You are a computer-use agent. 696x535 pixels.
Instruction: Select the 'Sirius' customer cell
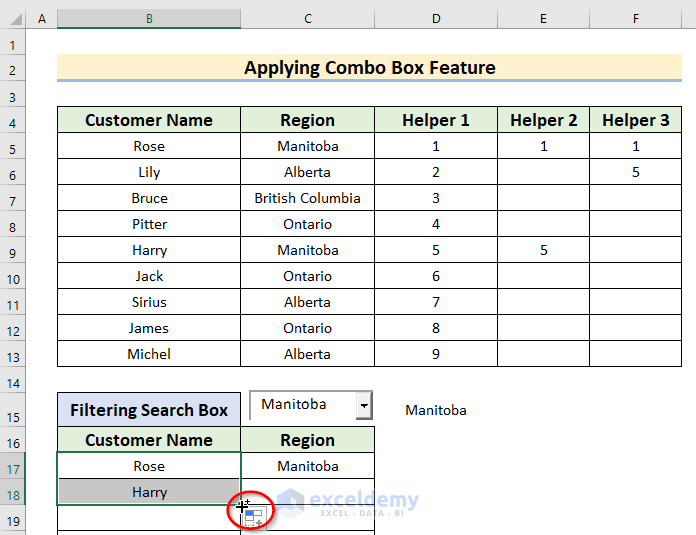click(149, 302)
